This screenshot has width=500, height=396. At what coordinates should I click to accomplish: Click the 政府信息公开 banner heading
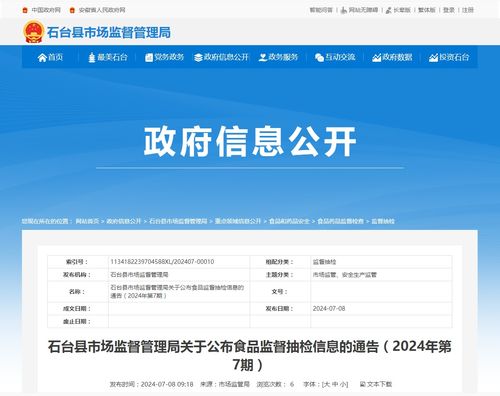pos(250,142)
